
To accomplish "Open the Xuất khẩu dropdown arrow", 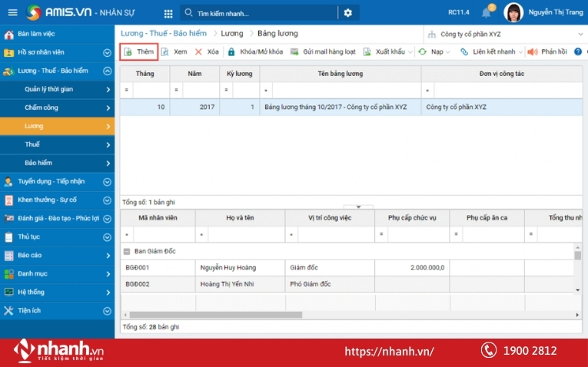I will 410,52.
